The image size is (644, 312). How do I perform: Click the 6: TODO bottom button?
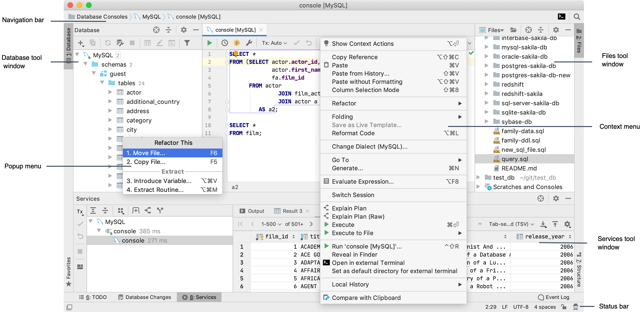(93, 297)
